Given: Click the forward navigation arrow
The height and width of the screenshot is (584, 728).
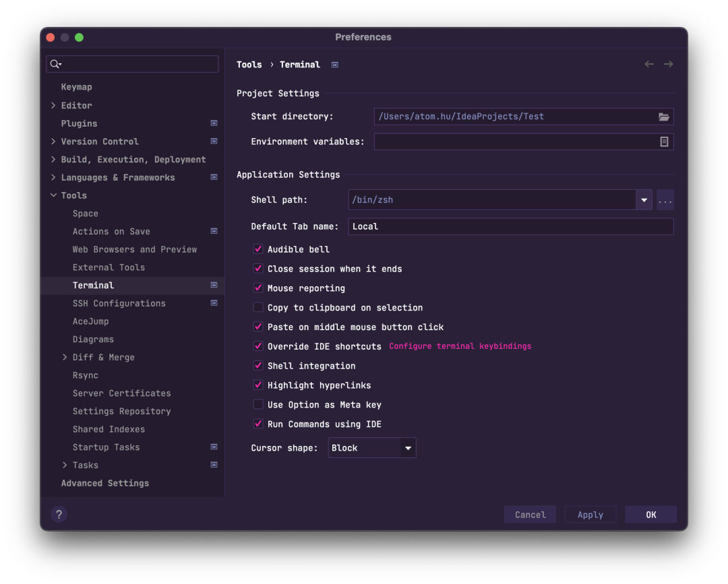Looking at the screenshot, I should 668,63.
